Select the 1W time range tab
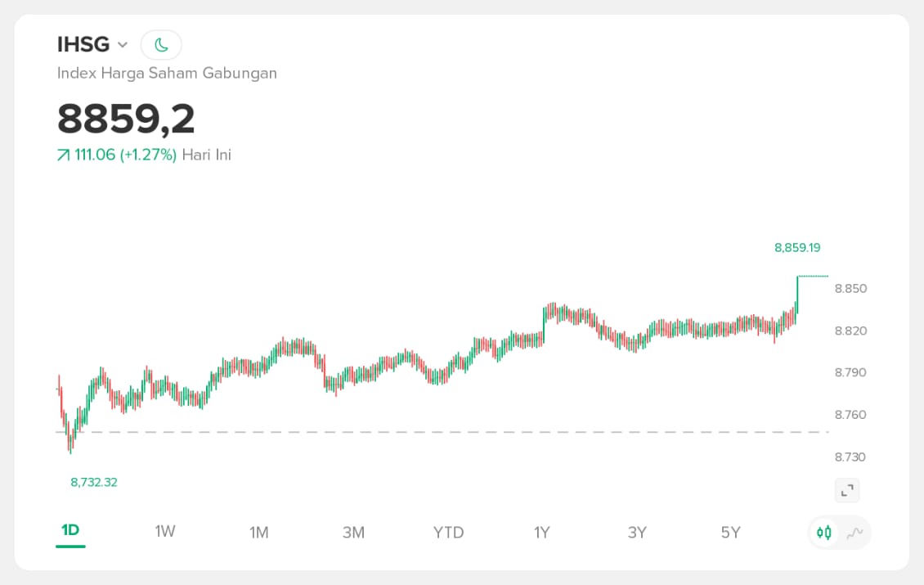This screenshot has width=924, height=585. tap(165, 532)
